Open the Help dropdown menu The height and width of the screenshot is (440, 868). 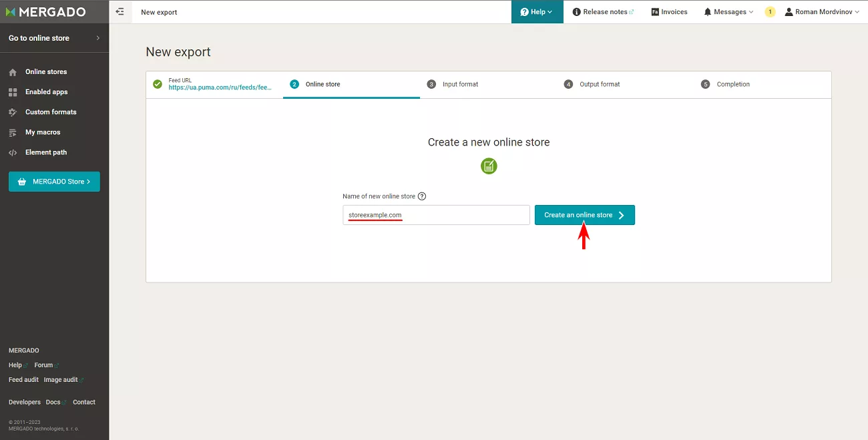537,12
